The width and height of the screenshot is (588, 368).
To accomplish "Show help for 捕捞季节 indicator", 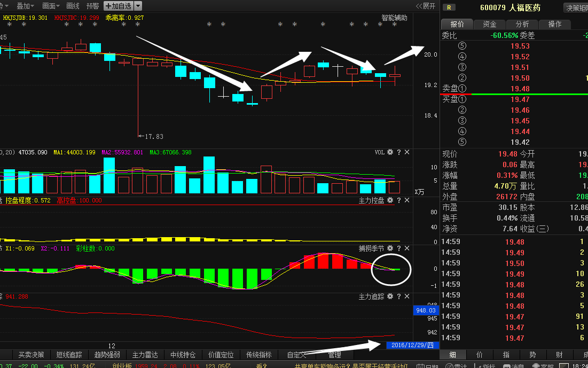I will pyautogui.click(x=398, y=248).
